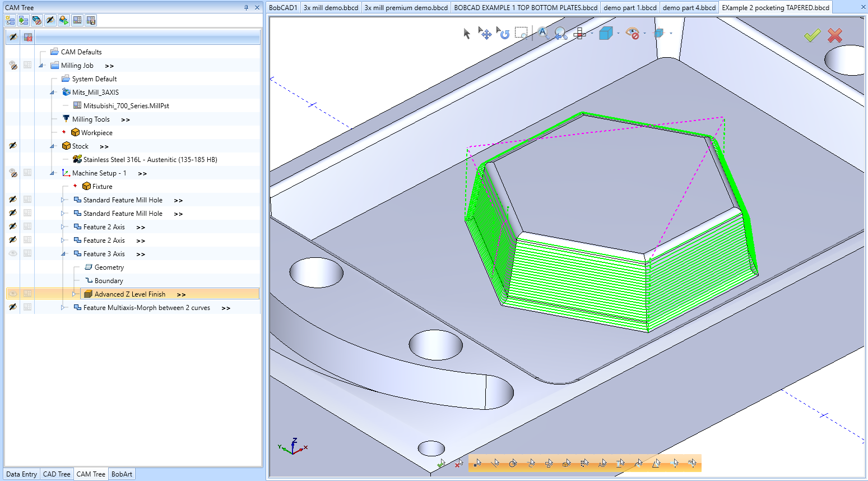Activate the pan (move view) tool
The height and width of the screenshot is (481, 868).
click(x=486, y=34)
